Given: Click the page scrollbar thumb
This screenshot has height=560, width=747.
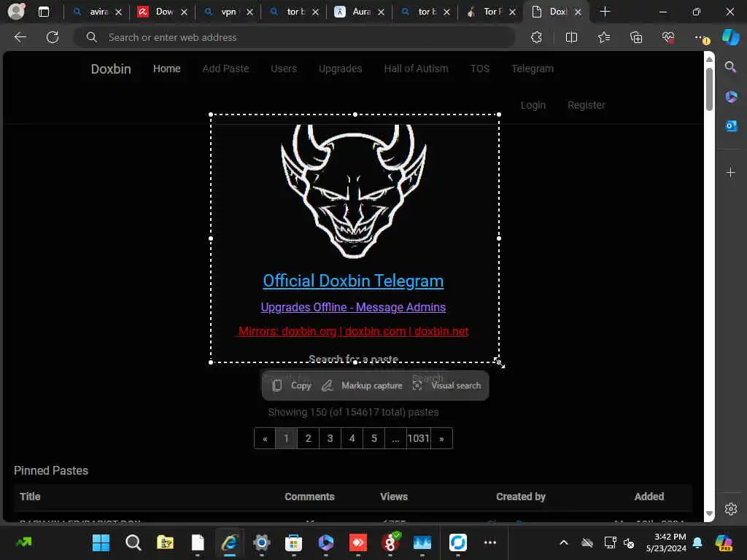Looking at the screenshot, I should tap(709, 89).
